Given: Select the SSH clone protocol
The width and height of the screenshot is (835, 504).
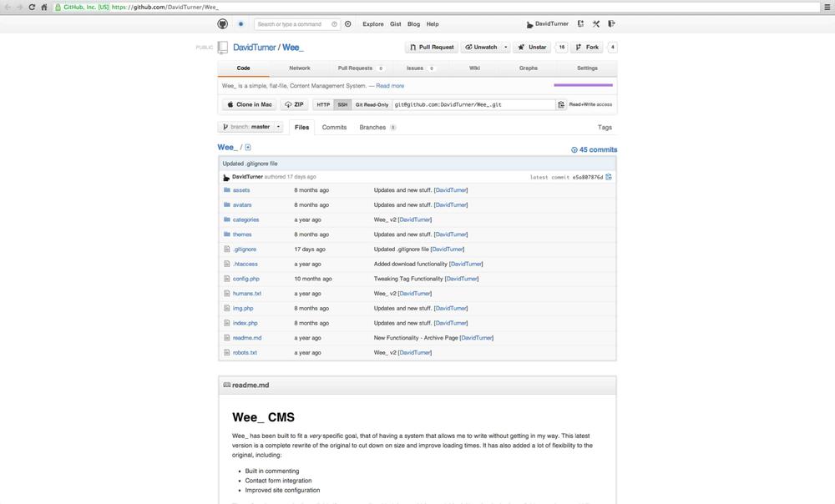Looking at the screenshot, I should (342, 105).
